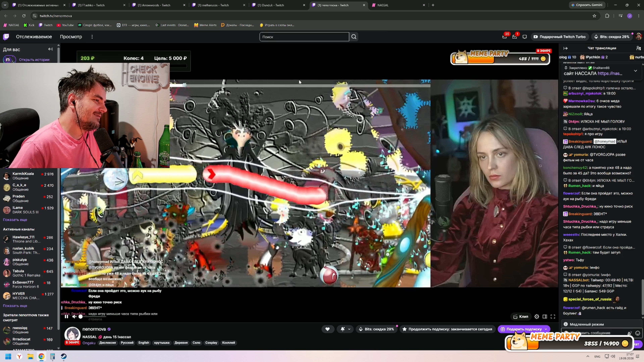Click the Открыть истории stories icon
This screenshot has width=644, height=362.
[x=9, y=60]
